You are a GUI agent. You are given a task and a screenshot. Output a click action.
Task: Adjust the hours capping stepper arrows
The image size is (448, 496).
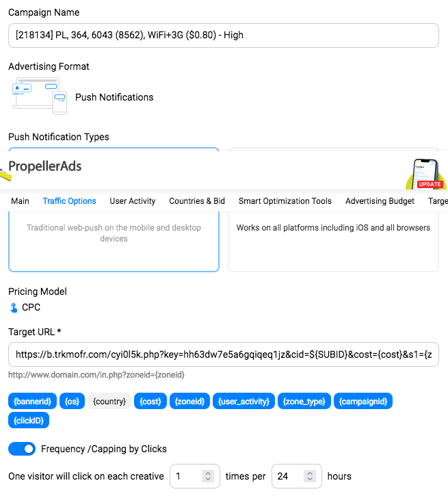click(310, 476)
